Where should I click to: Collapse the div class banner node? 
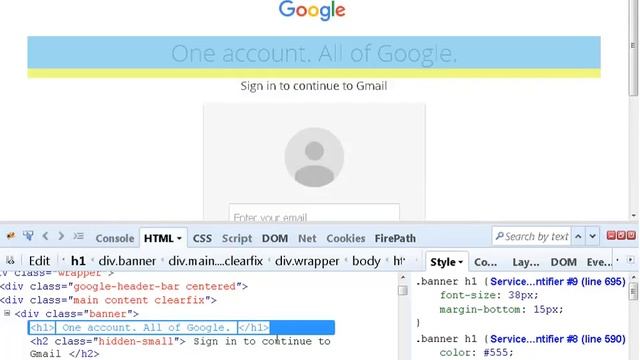pyautogui.click(x=7, y=313)
